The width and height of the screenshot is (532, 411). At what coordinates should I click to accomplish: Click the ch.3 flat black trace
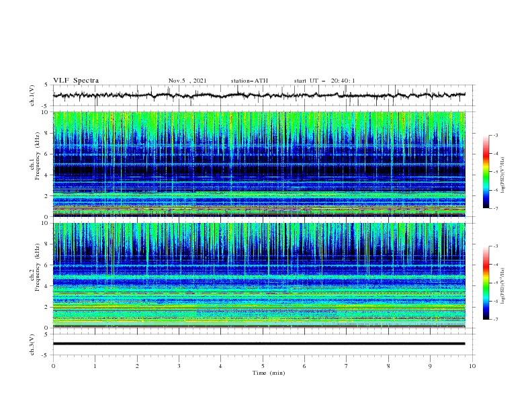[259, 344]
